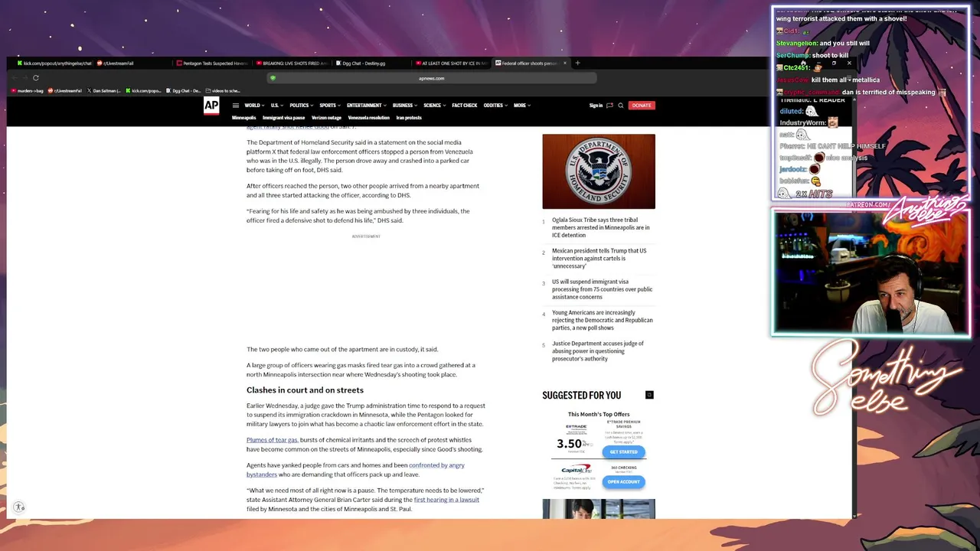Open the r/LivestreamFail bookmark
Image resolution: width=980 pixels, height=551 pixels.
(x=64, y=90)
